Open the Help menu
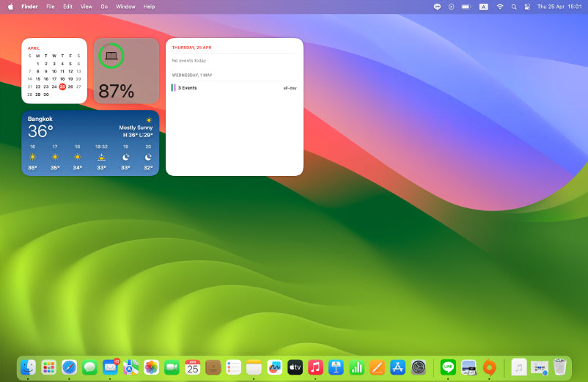The height and width of the screenshot is (382, 588). (x=150, y=7)
